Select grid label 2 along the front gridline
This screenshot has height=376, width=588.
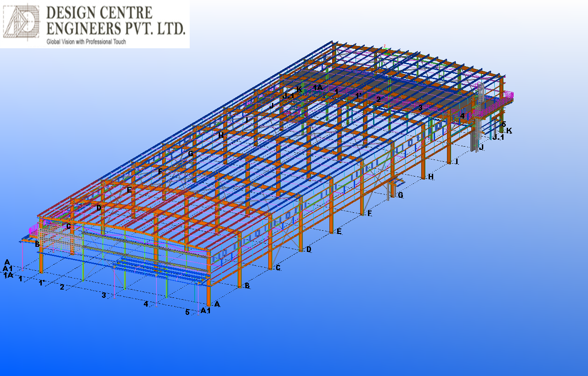point(62,287)
